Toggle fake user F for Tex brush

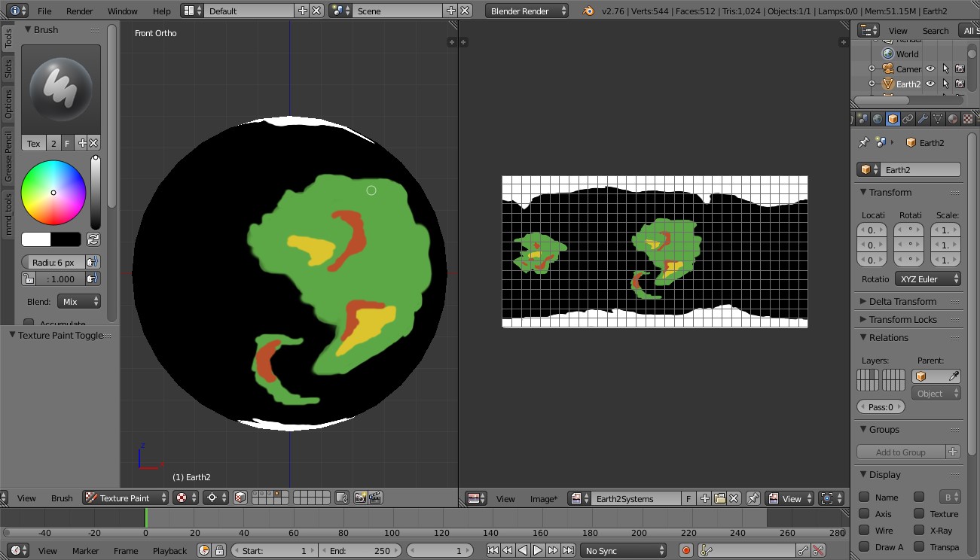[67, 143]
